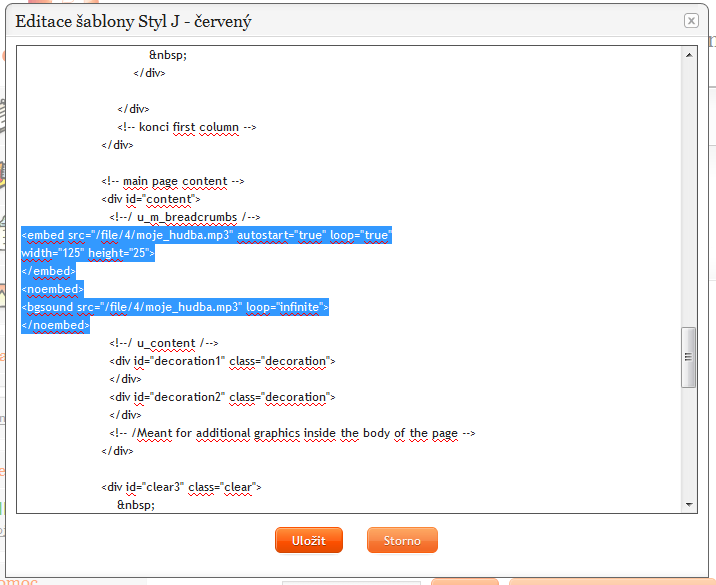Click the scrollbar up arrow
The height and width of the screenshot is (585, 716).
click(689, 55)
